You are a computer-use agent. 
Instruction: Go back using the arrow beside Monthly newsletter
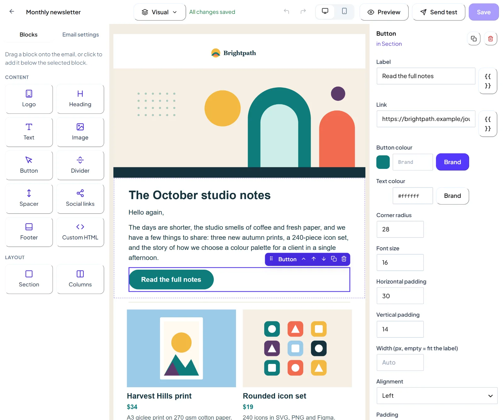pyautogui.click(x=12, y=12)
